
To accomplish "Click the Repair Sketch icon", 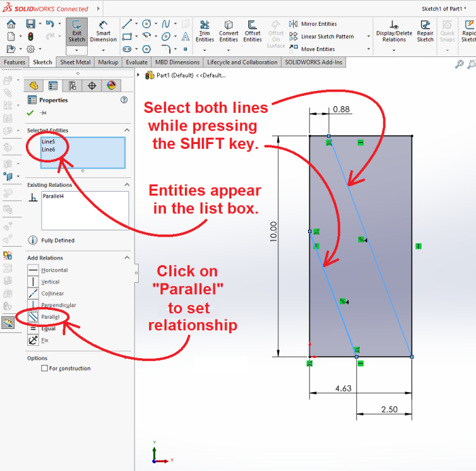I will [425, 31].
